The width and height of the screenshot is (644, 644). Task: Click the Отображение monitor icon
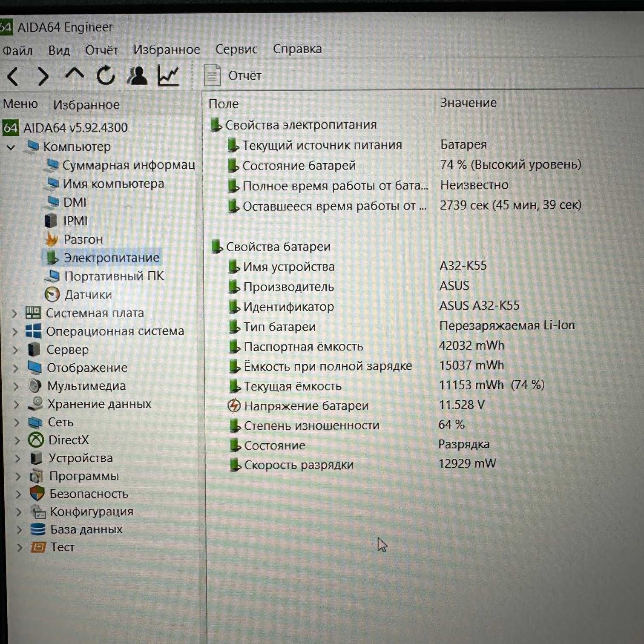(34, 368)
